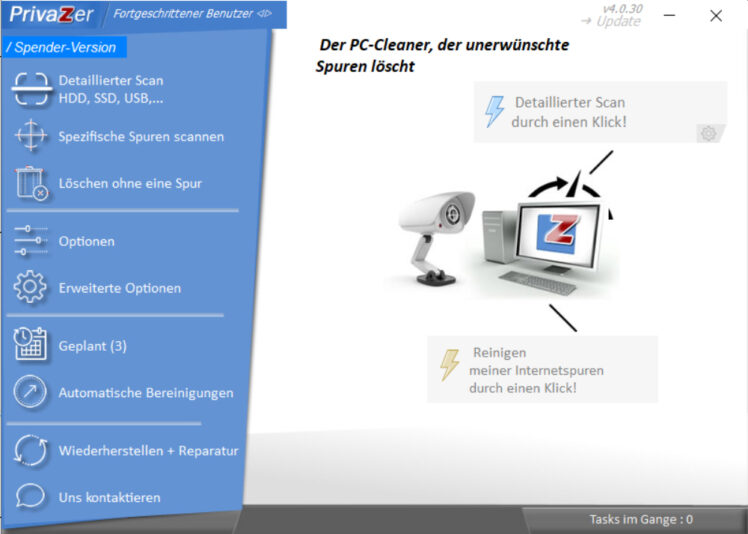
Task: Click the sliders icon next to Optionen
Action: click(x=31, y=241)
